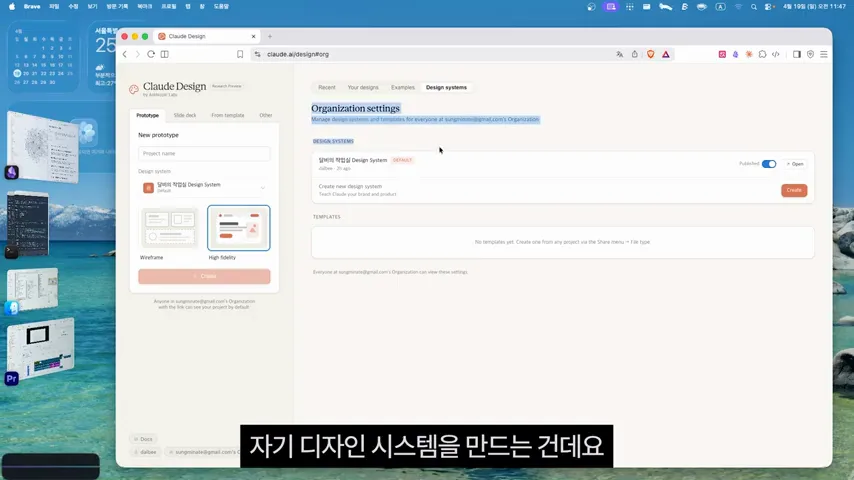Image resolution: width=854 pixels, height=480 pixels.
Task: Click the input source A icon
Action: coord(720,7)
